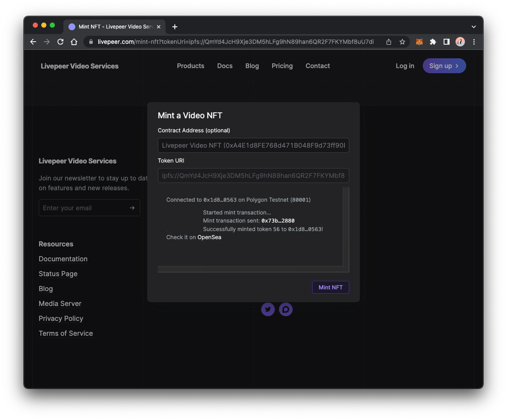Screen dimensions: 507x420
Task: Click the share page icon
Action: click(x=389, y=42)
